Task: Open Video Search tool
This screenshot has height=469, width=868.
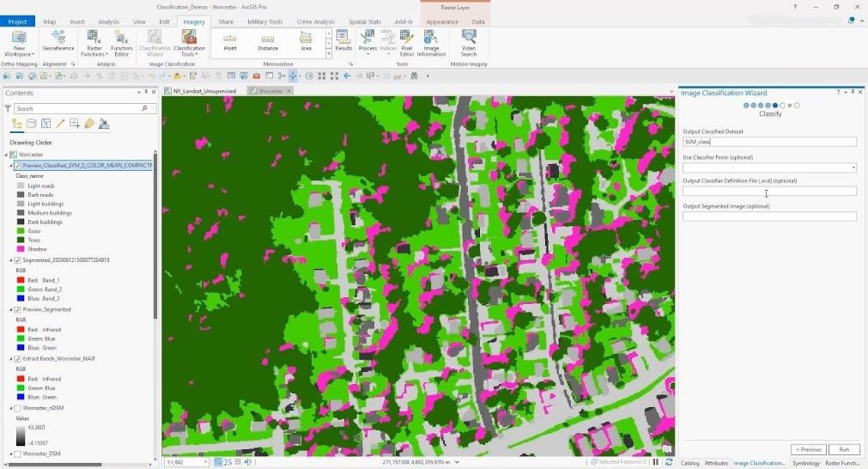Action: pyautogui.click(x=469, y=44)
